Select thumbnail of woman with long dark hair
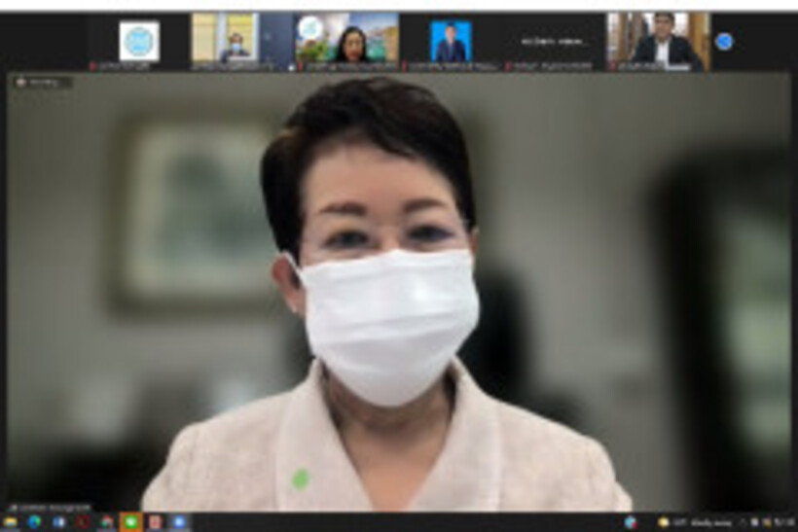This screenshot has width=798, height=532. tap(347, 41)
